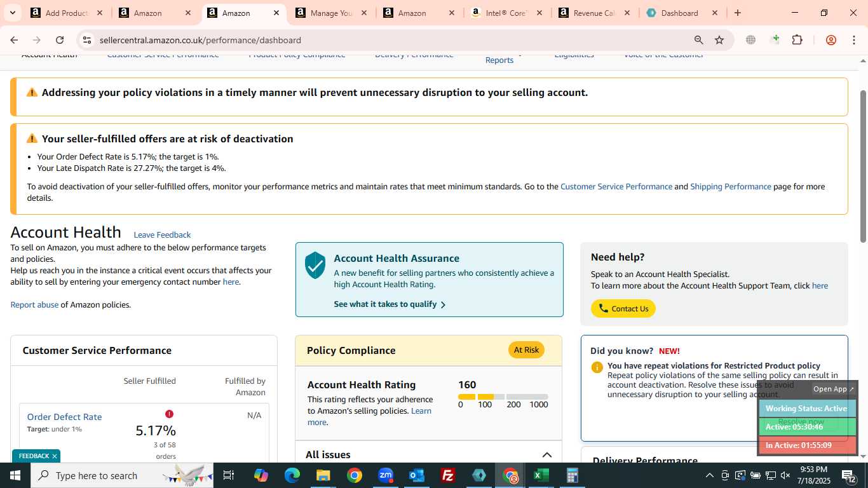
Task: Bookmark this page with the star icon
Action: coord(719,40)
